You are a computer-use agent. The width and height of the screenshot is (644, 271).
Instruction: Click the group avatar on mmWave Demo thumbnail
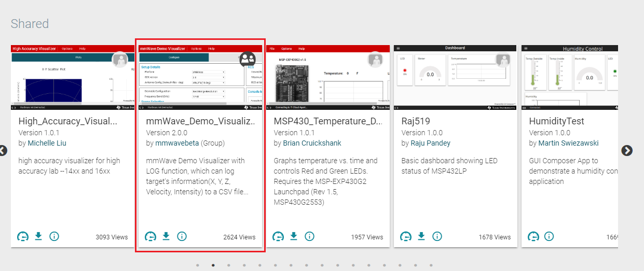pyautogui.click(x=248, y=59)
